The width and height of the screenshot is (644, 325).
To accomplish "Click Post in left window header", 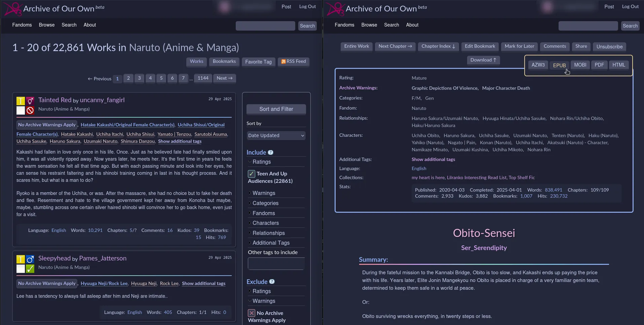I will coord(286,6).
